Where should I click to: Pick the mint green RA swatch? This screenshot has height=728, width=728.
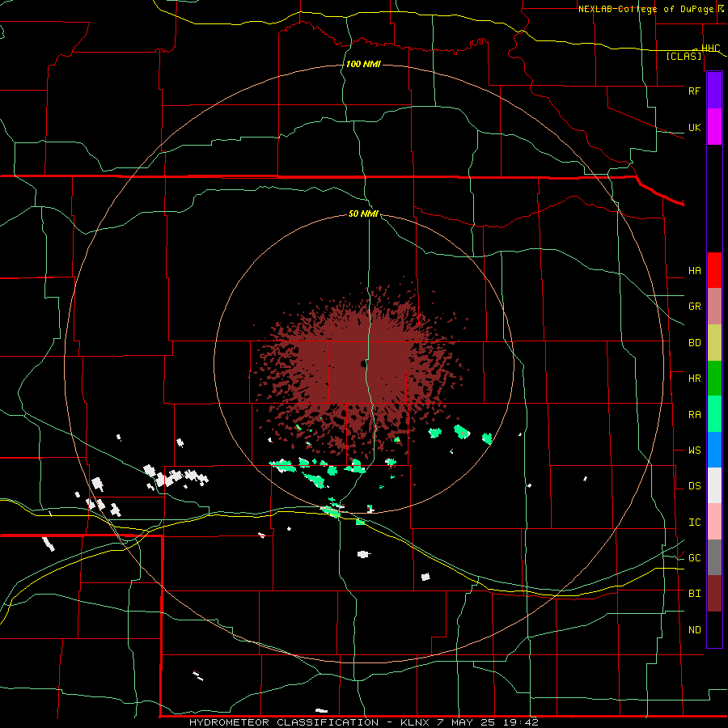[x=714, y=414]
